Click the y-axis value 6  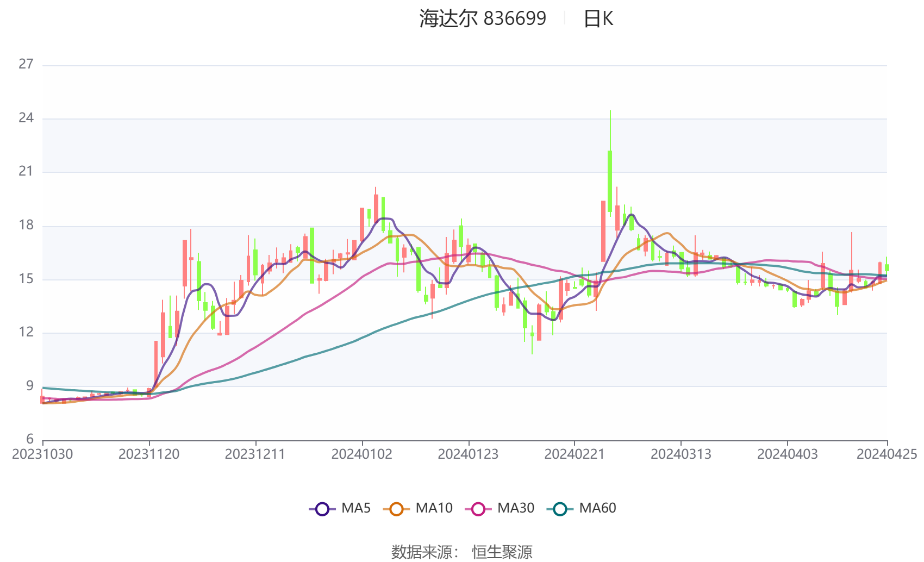[30, 439]
